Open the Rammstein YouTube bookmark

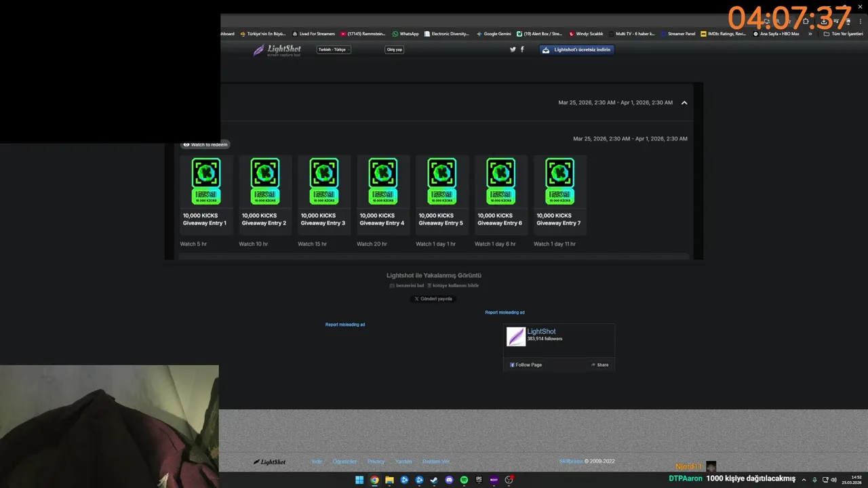click(x=363, y=34)
